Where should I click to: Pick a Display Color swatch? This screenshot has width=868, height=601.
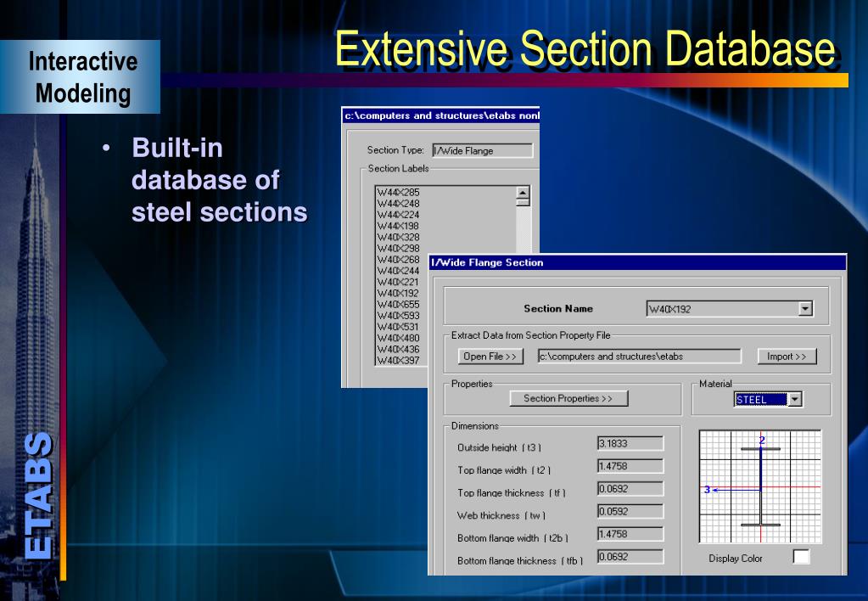[x=800, y=557]
